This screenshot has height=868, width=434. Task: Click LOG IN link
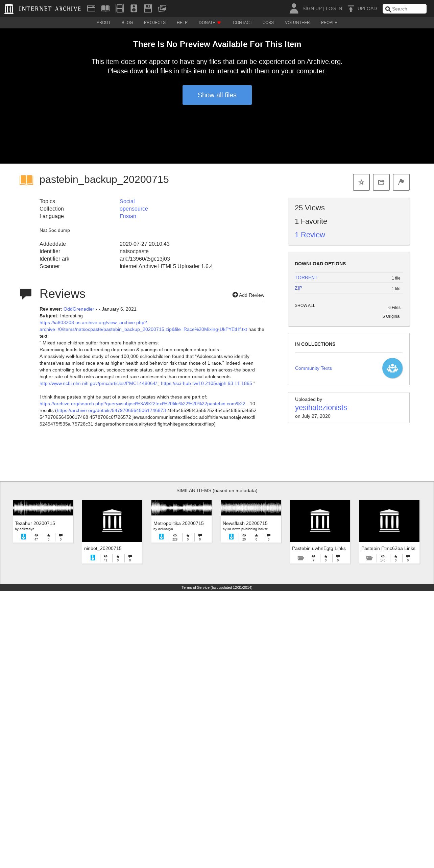[334, 8]
